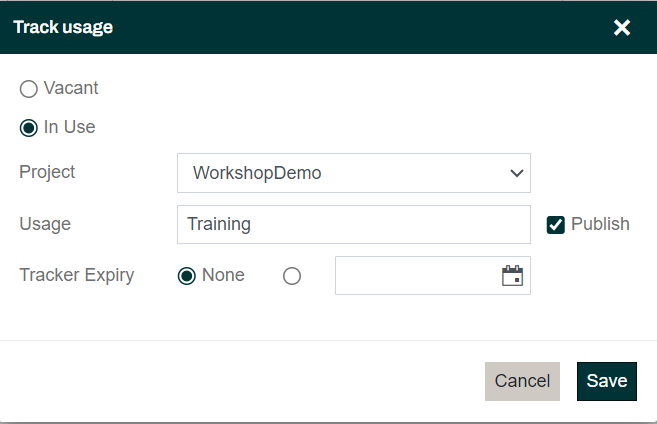657x424 pixels.
Task: Click the Publish label text
Action: pos(600,224)
